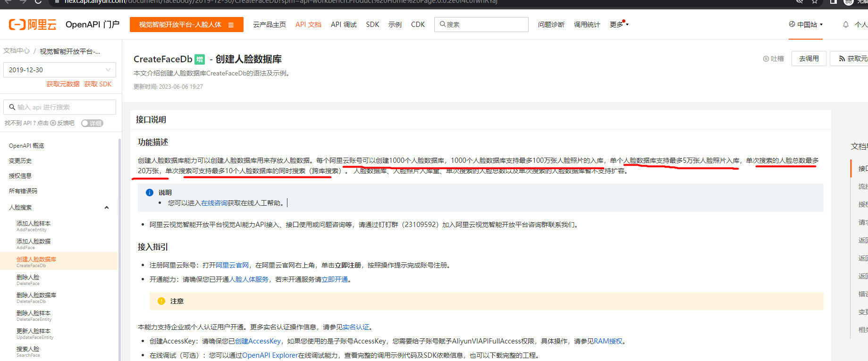This screenshot has width=868, height=361.
Task: Click the sidebar vertical scrollbar
Action: pyautogui.click(x=119, y=250)
